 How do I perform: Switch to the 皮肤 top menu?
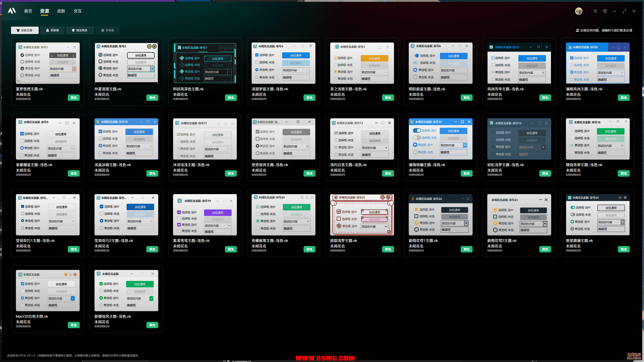(61, 11)
